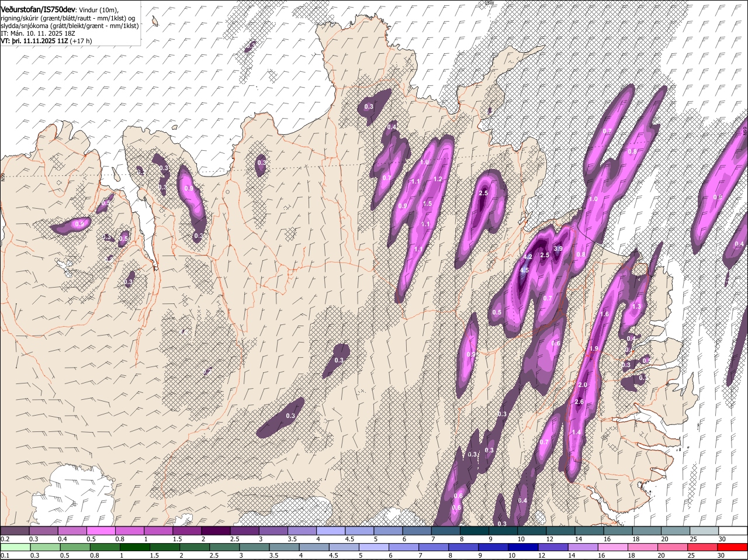
Task: Click the 2.6 snowfall value on the map
Action: tap(579, 402)
